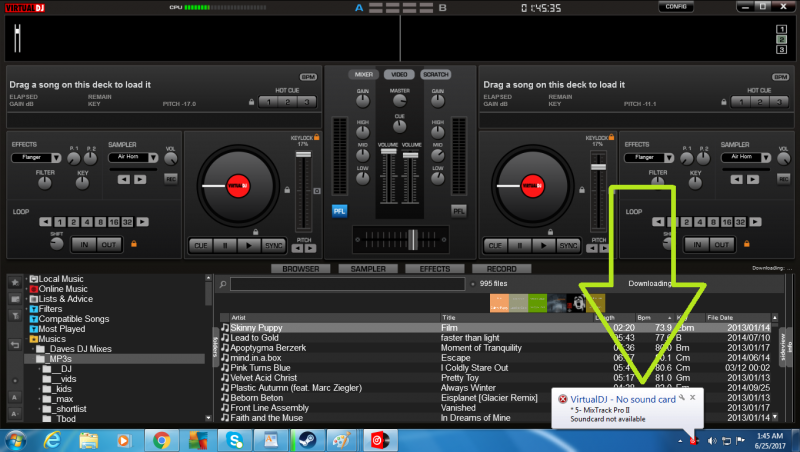Toggle the left deck BPM button
The image size is (800, 452).
pos(308,77)
